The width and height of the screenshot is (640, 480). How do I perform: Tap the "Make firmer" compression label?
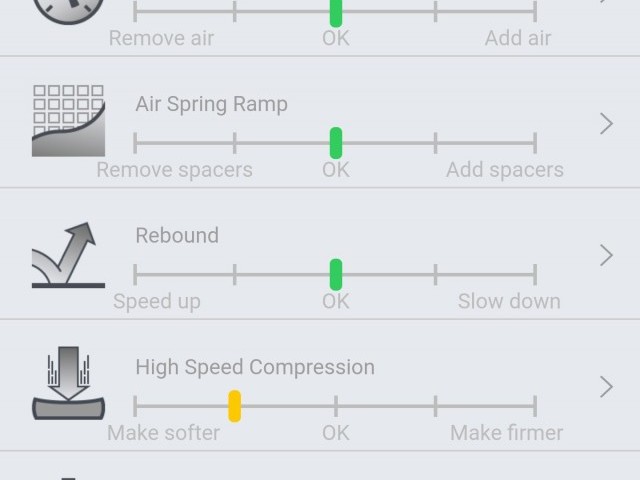(x=506, y=433)
